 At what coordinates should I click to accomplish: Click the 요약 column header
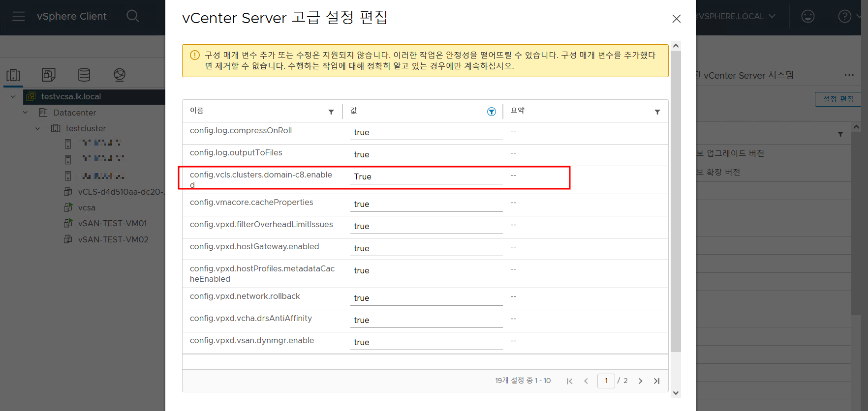coord(518,111)
